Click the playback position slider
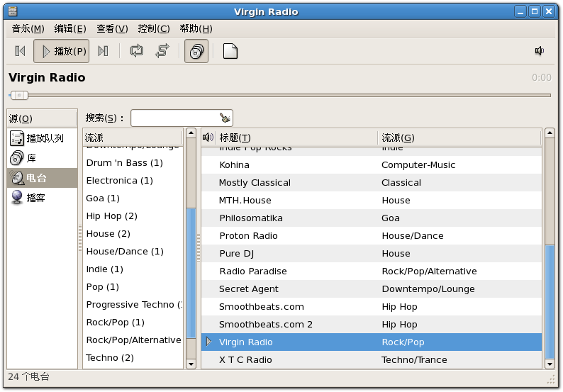This screenshot has height=392, width=563. point(279,95)
